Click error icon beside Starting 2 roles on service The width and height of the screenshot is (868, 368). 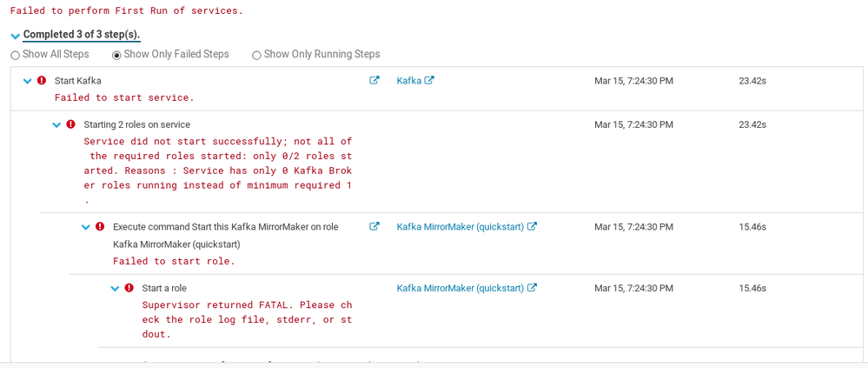click(71, 124)
